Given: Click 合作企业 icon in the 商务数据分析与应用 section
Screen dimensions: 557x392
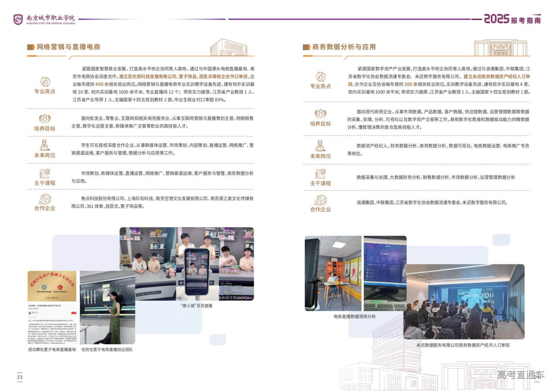Looking at the screenshot, I should (320, 200).
